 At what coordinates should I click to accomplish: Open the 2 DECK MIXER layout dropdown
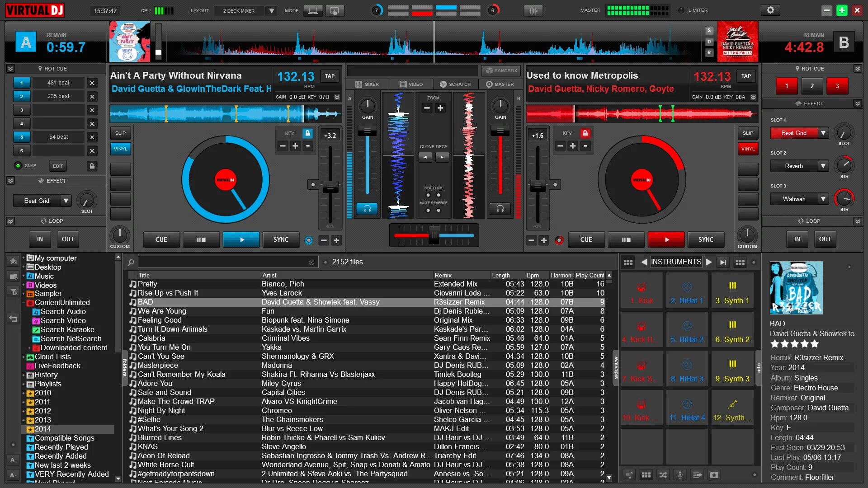[271, 11]
